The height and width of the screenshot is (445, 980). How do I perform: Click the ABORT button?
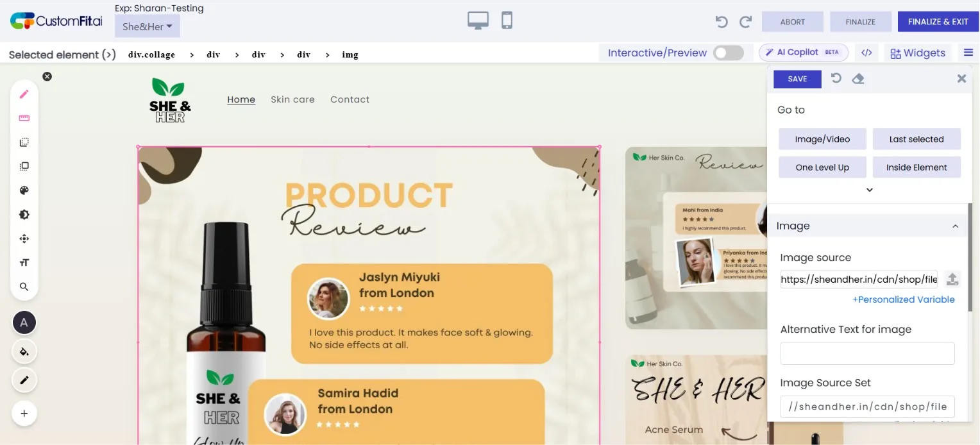pos(793,22)
